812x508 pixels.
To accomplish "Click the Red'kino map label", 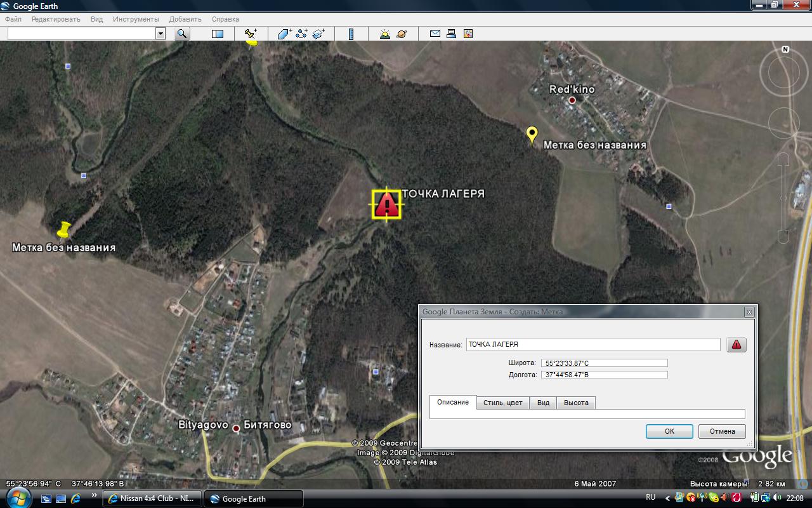I will click(x=572, y=90).
